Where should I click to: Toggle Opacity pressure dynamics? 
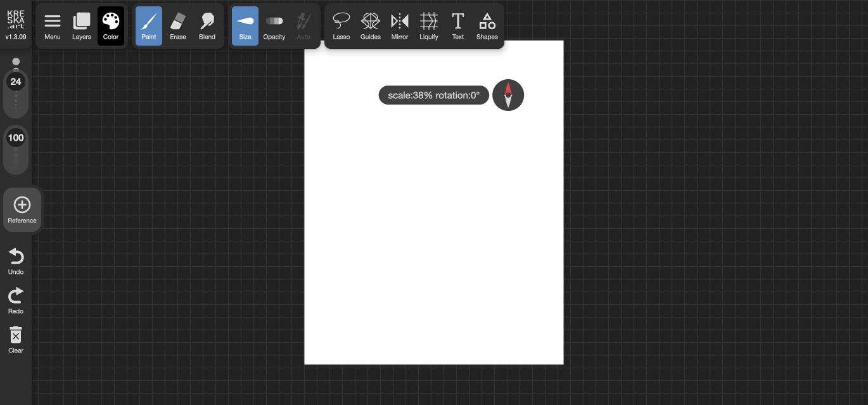click(274, 26)
